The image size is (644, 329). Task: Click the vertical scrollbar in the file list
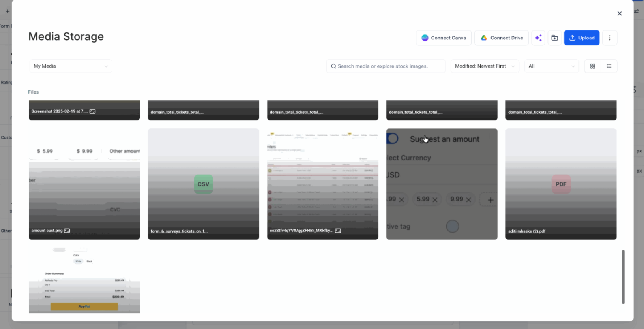623,277
